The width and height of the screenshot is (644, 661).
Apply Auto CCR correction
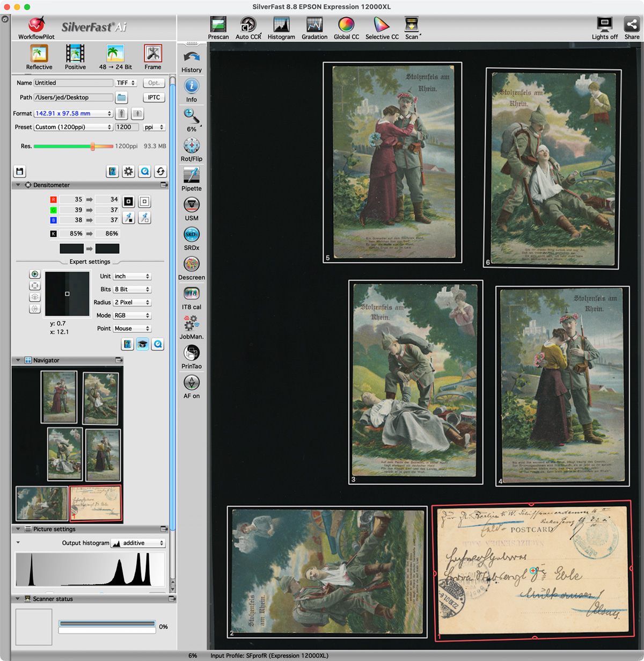coord(248,28)
